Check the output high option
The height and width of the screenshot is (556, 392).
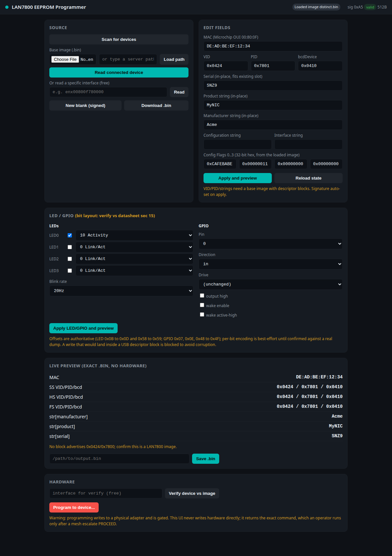pos(202,296)
